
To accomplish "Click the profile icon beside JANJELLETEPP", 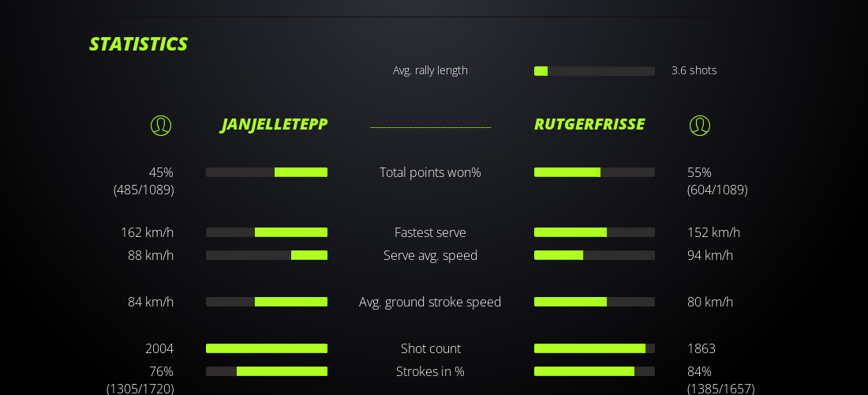I will 161,126.
